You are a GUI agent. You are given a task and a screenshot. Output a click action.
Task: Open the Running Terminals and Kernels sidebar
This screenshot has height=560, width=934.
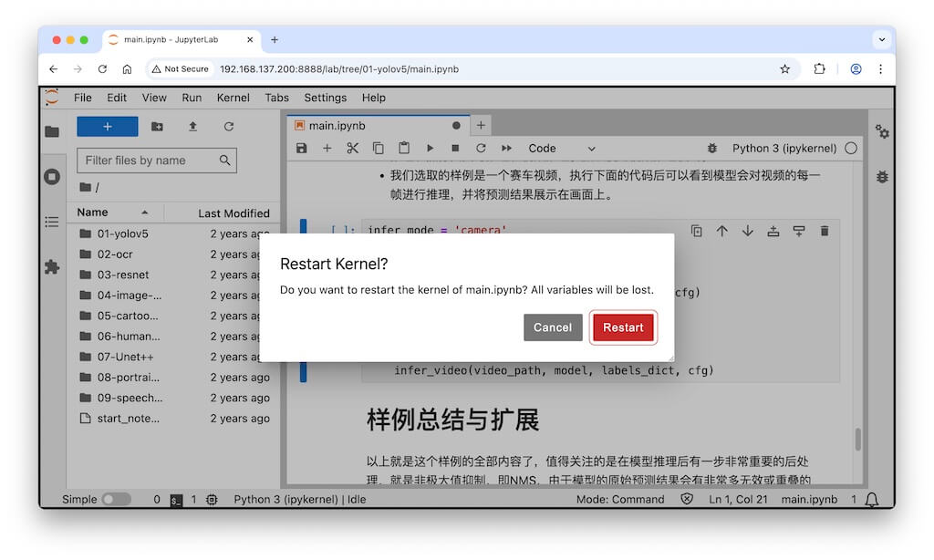click(52, 177)
